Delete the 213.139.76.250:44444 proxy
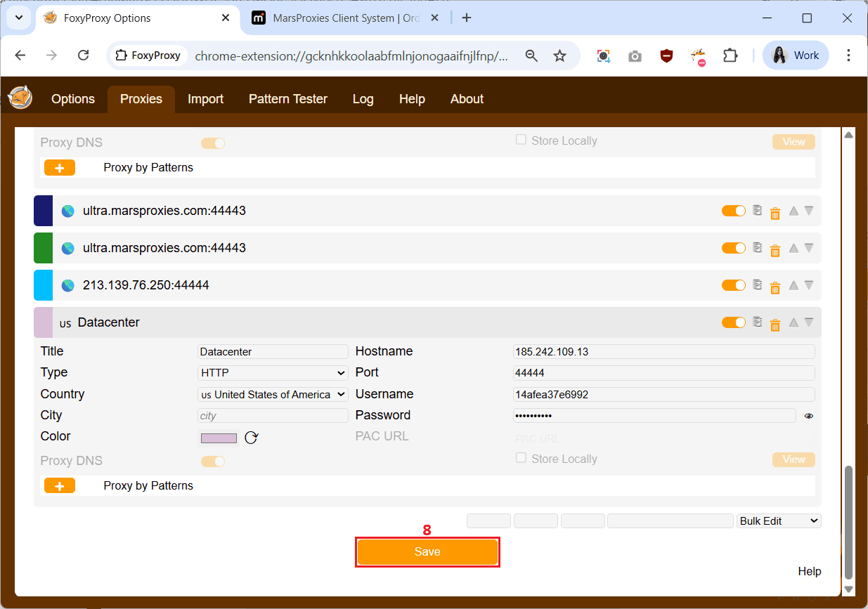 tap(775, 287)
